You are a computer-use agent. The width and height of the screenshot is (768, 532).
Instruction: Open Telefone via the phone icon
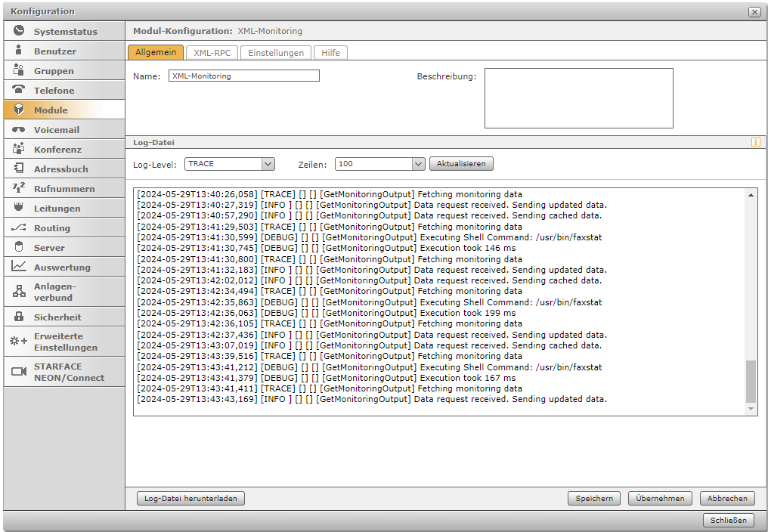click(19, 90)
